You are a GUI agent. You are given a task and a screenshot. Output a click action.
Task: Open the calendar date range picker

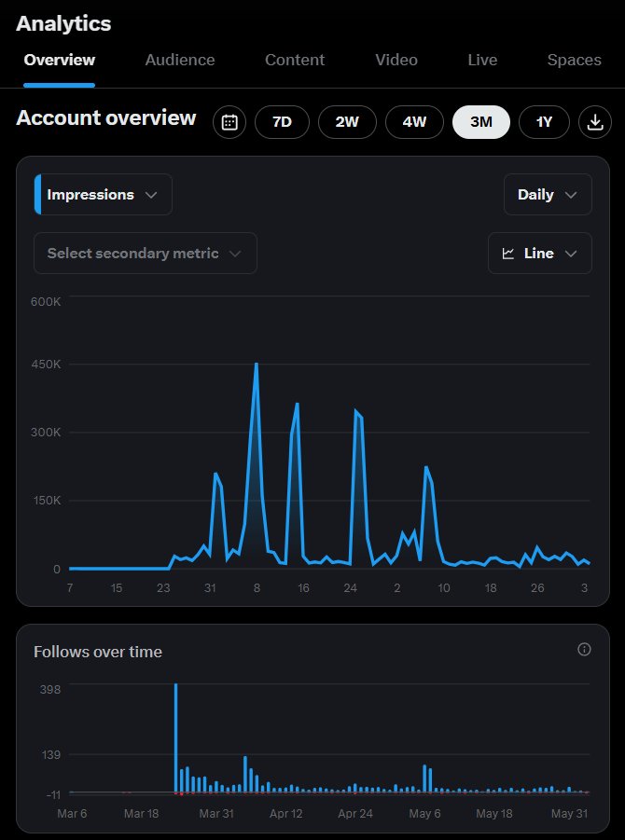229,122
